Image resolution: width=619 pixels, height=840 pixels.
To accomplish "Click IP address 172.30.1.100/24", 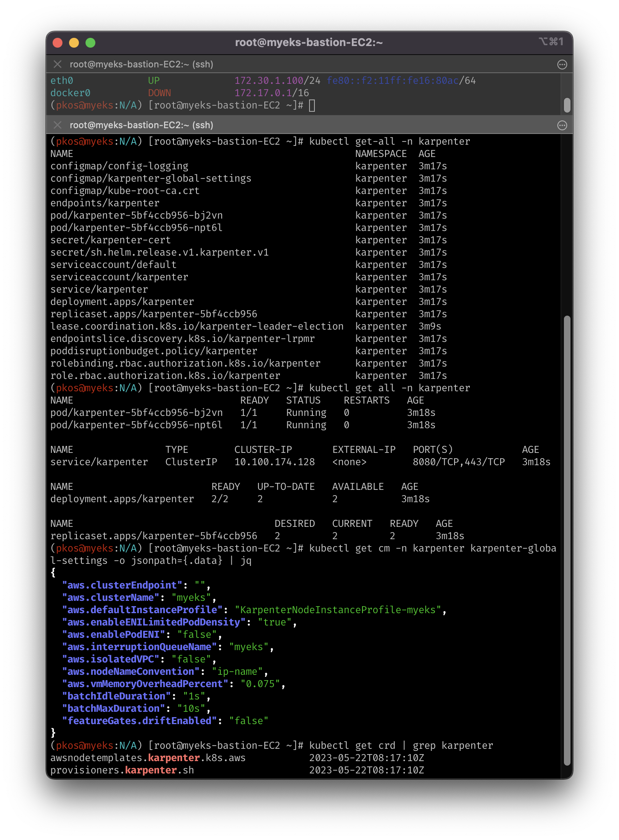I will 277,81.
